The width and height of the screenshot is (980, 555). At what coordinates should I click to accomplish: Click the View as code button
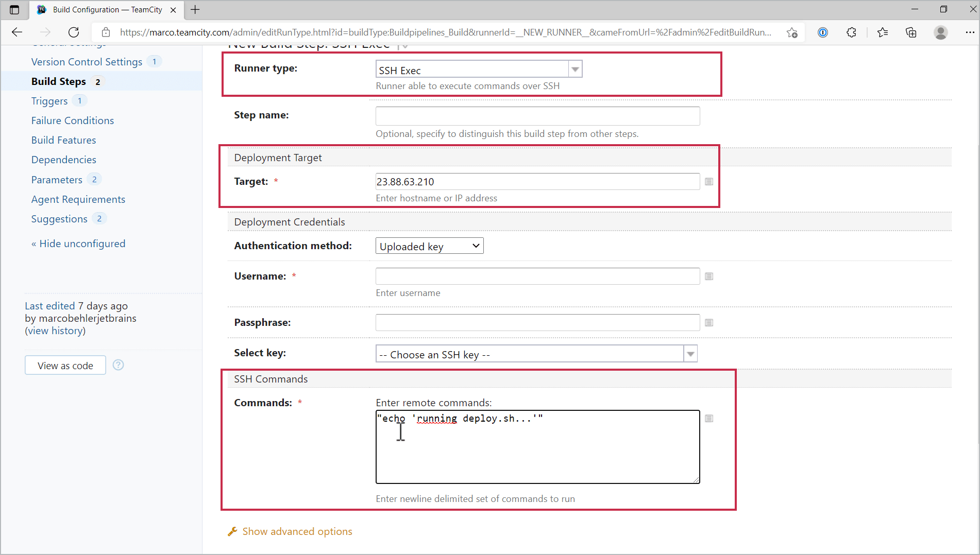pos(65,366)
